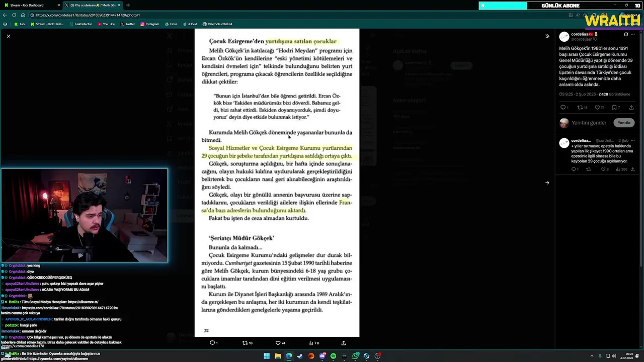Open Steam from the taskbar
The width and height of the screenshot is (644, 362).
tap(300, 356)
